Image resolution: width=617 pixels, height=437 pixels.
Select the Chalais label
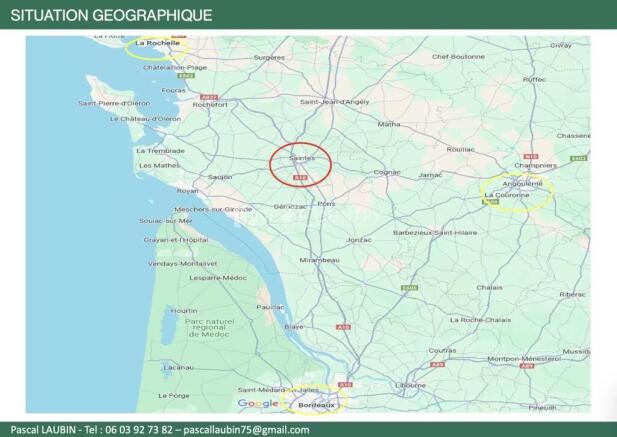click(x=490, y=288)
